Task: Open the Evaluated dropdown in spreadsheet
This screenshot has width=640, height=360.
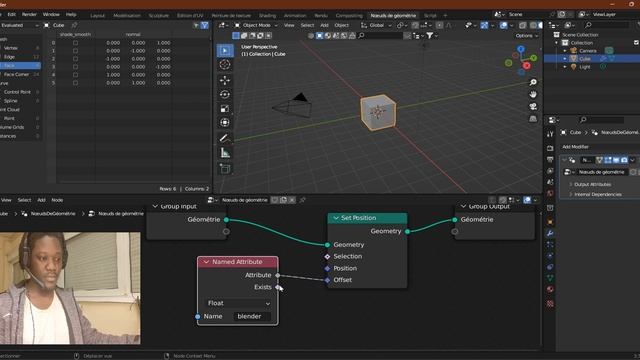Action: (x=19, y=25)
